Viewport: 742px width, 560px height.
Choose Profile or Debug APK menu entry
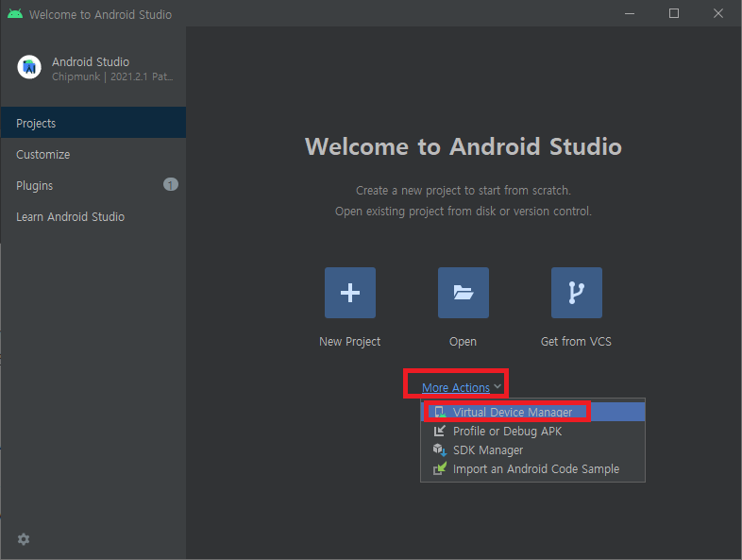point(532,431)
